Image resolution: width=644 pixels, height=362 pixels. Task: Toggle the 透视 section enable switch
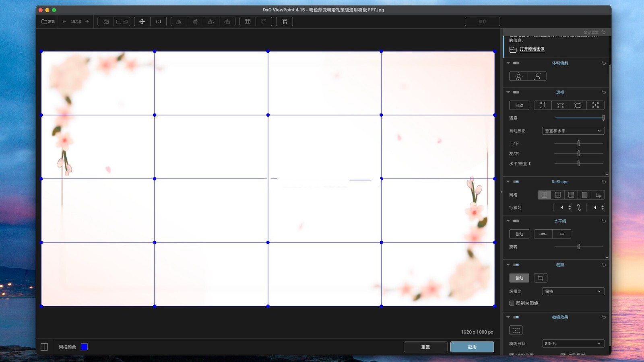[x=516, y=92]
